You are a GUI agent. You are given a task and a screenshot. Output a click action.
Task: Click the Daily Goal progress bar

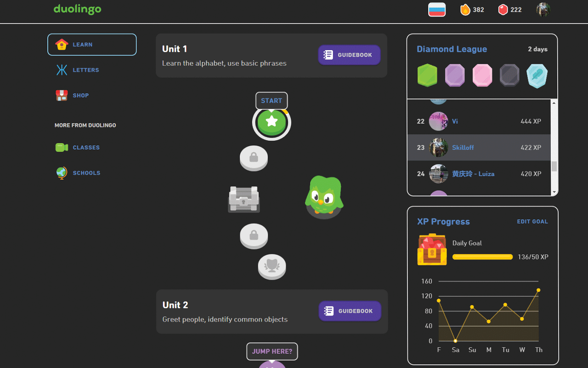(482, 257)
